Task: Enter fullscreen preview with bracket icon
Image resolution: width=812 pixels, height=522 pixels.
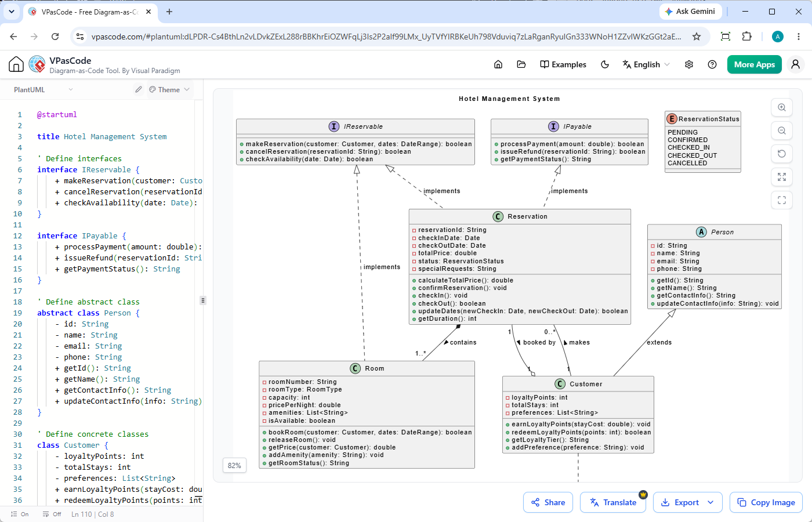Action: 782,200
